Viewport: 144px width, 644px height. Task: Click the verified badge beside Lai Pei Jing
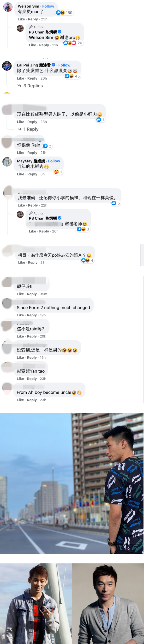pos(54,65)
